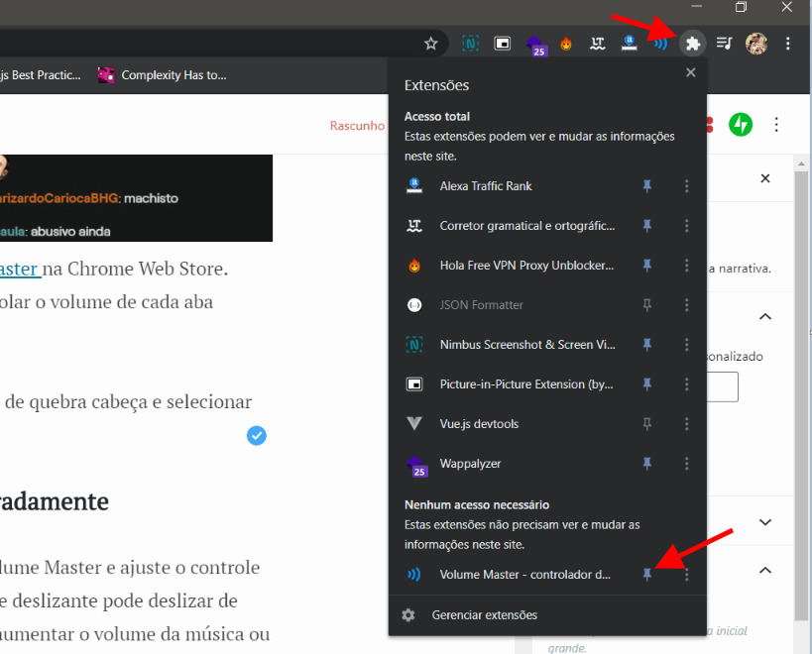Expand the collapsed section with the down chevron

(764, 520)
